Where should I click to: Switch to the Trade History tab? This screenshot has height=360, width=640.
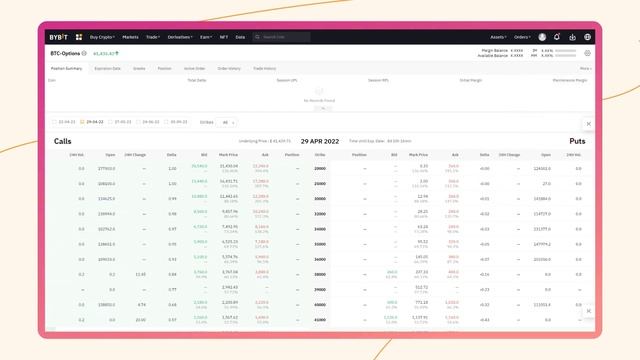(264, 69)
